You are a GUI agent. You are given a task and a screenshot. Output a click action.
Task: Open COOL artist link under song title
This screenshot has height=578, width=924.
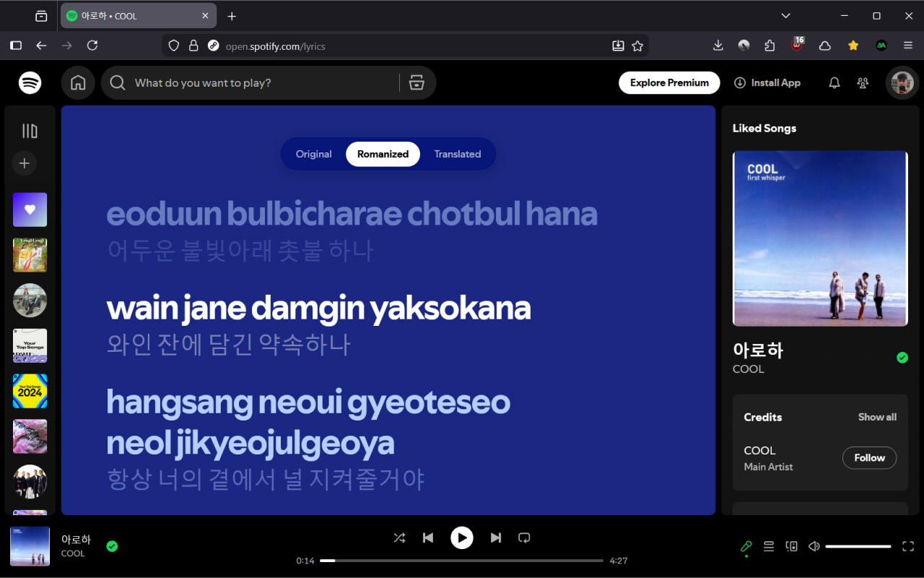(x=749, y=369)
